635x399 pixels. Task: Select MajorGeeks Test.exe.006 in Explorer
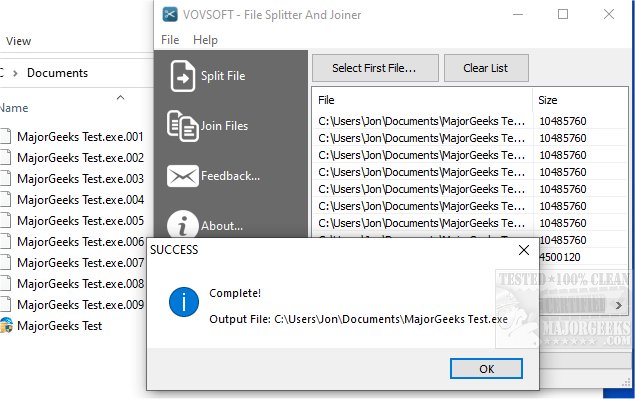pos(80,242)
